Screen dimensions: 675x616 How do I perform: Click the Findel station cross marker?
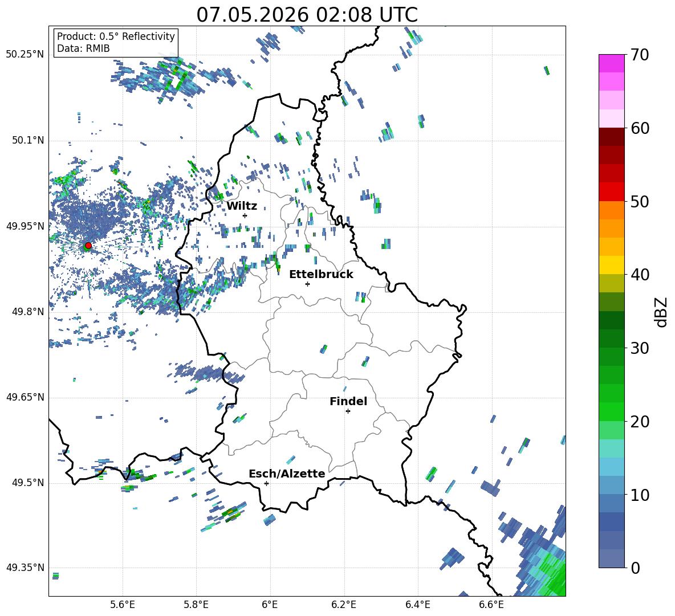pyautogui.click(x=348, y=411)
